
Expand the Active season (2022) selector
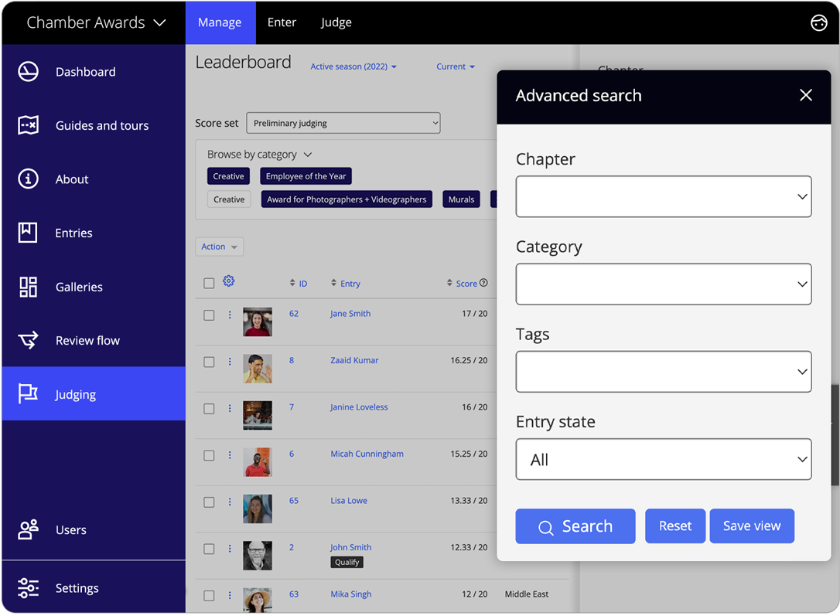tap(353, 66)
